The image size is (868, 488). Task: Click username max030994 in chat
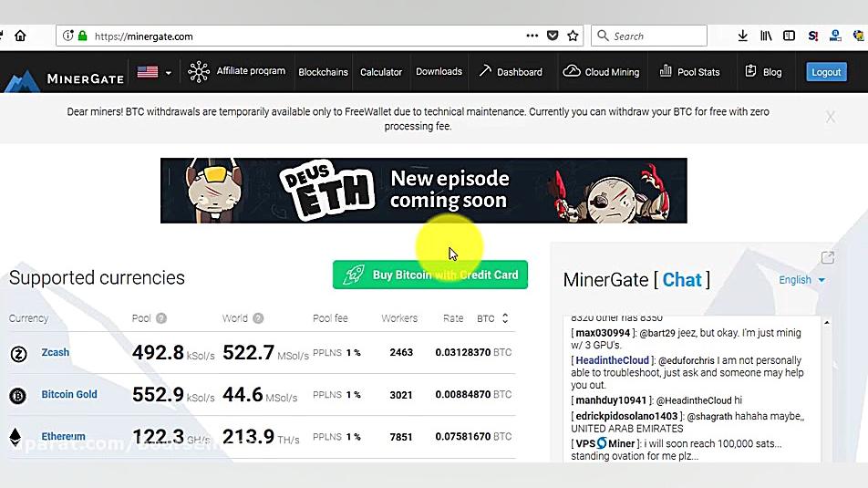pos(603,333)
